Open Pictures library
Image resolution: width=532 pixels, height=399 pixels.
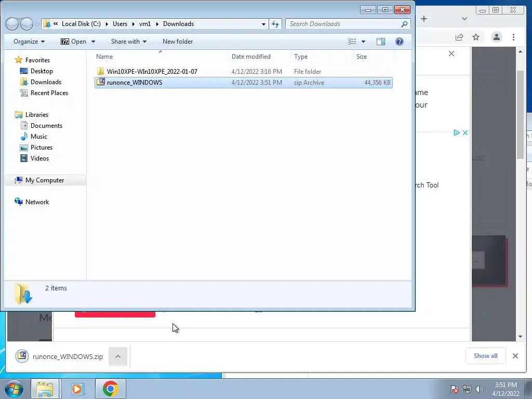click(41, 147)
